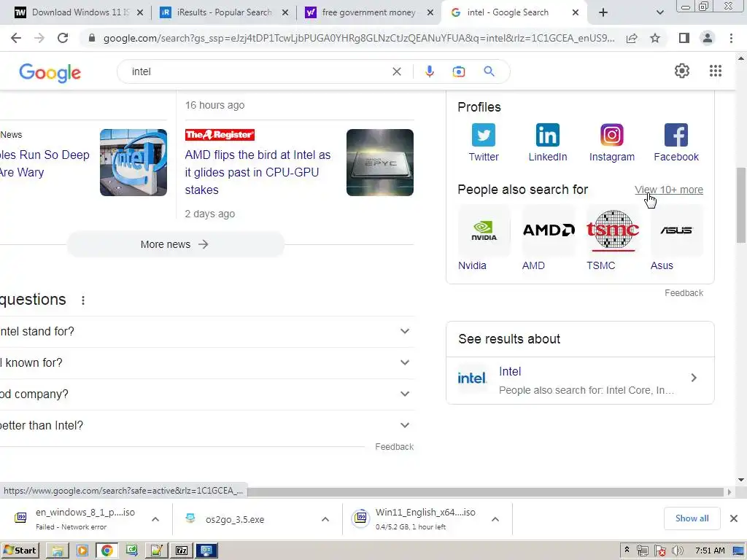
Task: Expand the 'good company?' question
Action: 206,394
